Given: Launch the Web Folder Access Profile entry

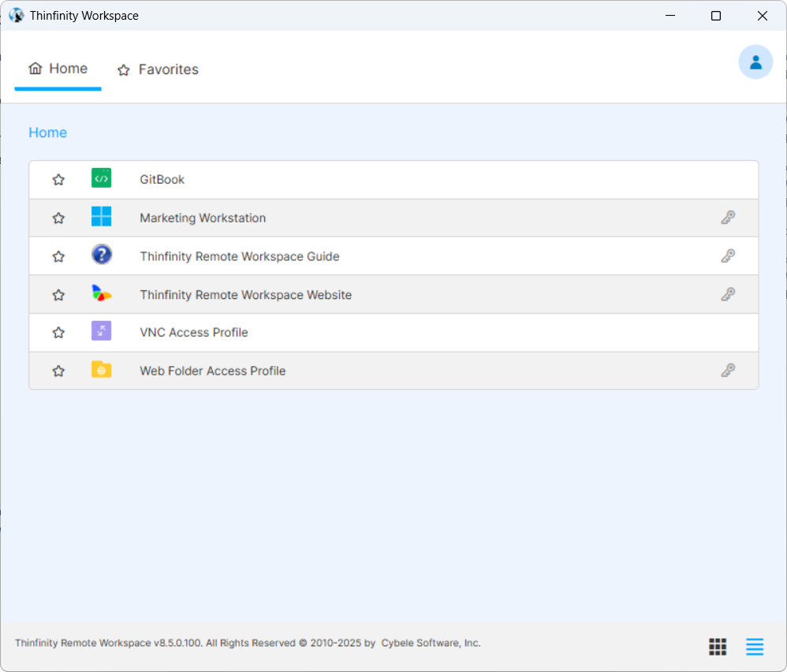Looking at the screenshot, I should pos(213,371).
